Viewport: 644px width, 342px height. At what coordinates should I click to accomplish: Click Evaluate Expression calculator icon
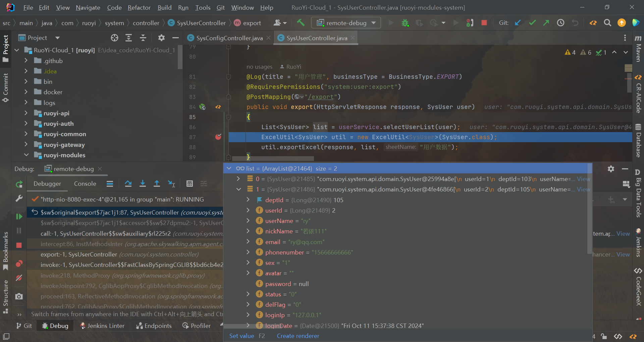(x=190, y=183)
